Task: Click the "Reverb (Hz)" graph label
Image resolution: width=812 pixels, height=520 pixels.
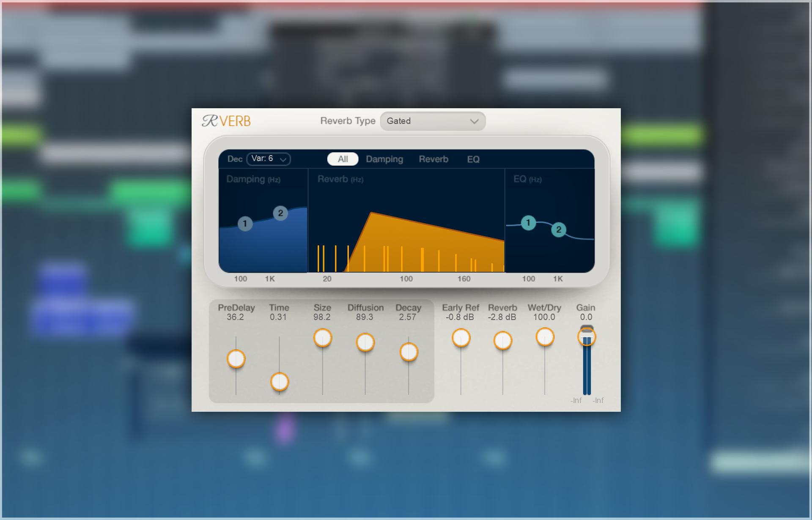Action: pyautogui.click(x=340, y=179)
